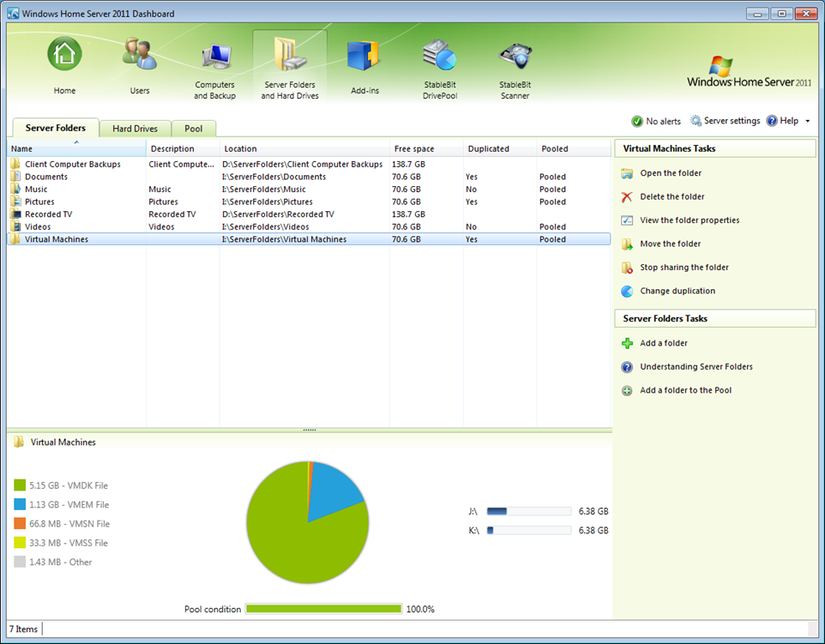The height and width of the screenshot is (644, 825).
Task: Click the 7 Items status bar text
Action: 23,629
